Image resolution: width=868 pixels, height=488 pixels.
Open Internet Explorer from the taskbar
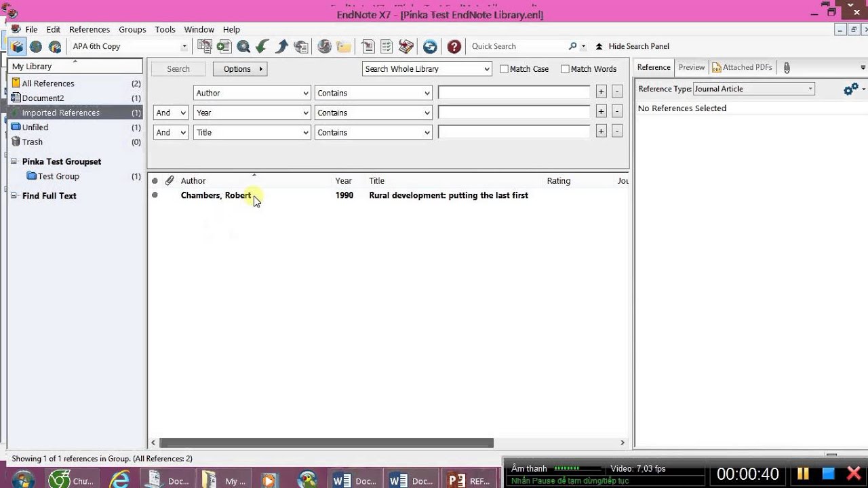pyautogui.click(x=120, y=481)
